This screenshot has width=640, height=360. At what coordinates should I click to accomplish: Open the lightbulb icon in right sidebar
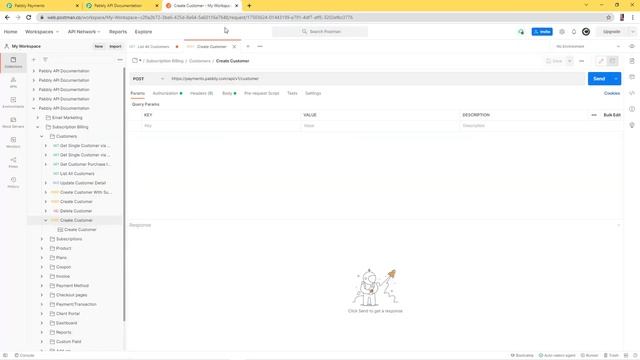point(632,125)
